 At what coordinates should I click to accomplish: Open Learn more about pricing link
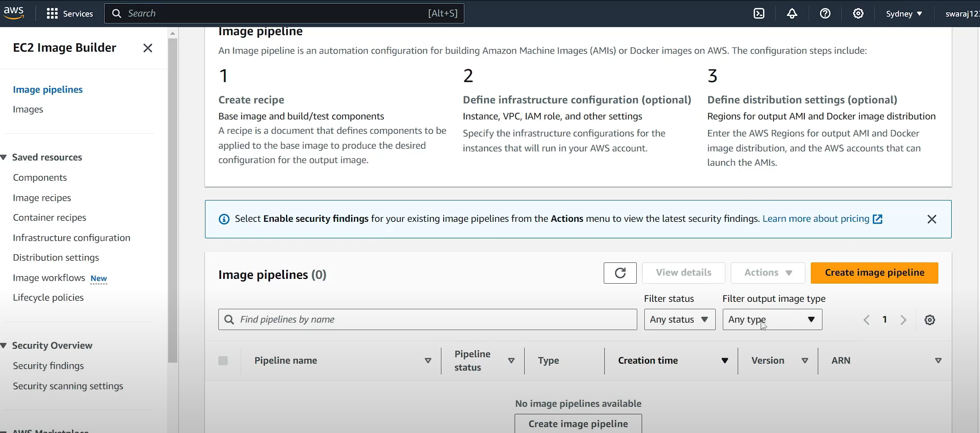tap(816, 219)
